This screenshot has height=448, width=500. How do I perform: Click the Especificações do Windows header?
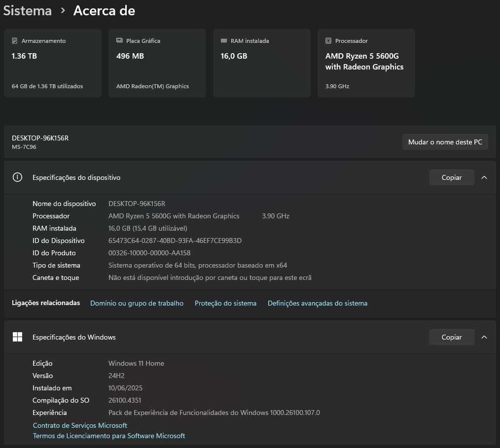[250, 337]
